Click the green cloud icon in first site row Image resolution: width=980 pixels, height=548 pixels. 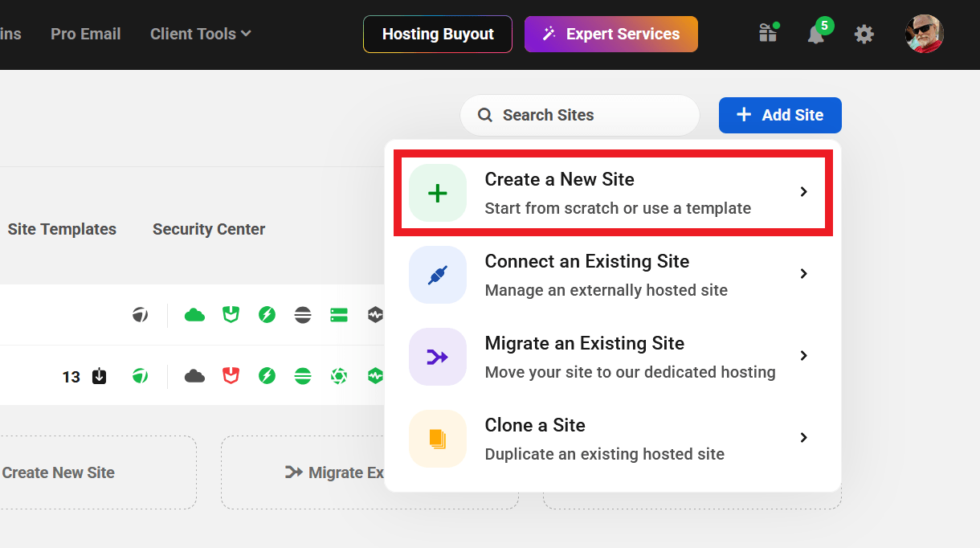tap(194, 315)
